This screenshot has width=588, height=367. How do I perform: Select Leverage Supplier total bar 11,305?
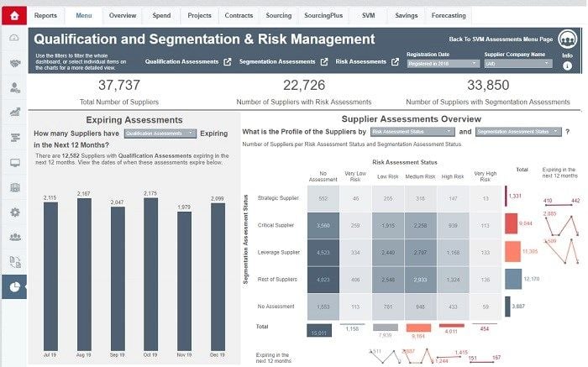tap(512, 252)
